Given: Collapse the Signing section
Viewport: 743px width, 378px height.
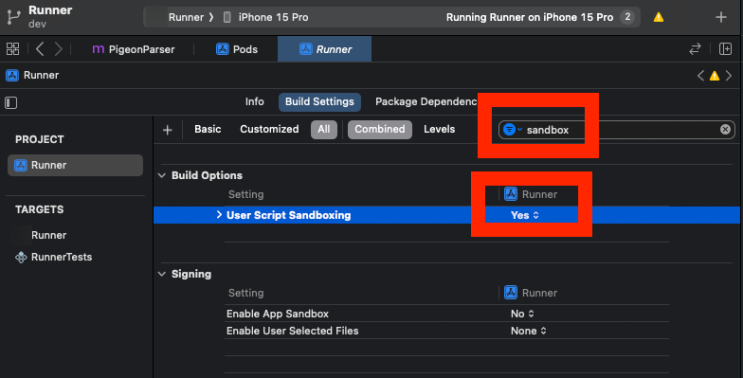Looking at the screenshot, I should pos(162,274).
